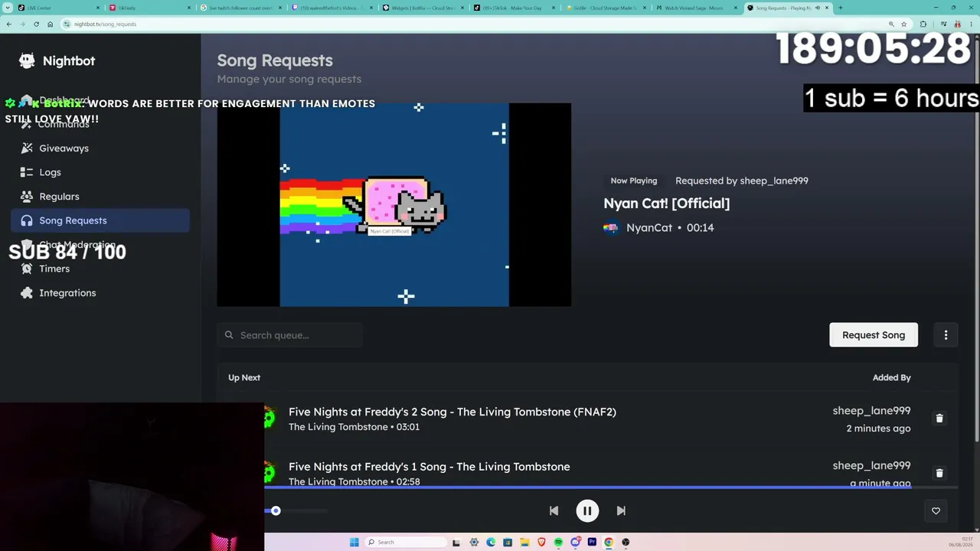Open Brave browser from taskbar
The height and width of the screenshot is (551, 980).
(x=541, y=543)
